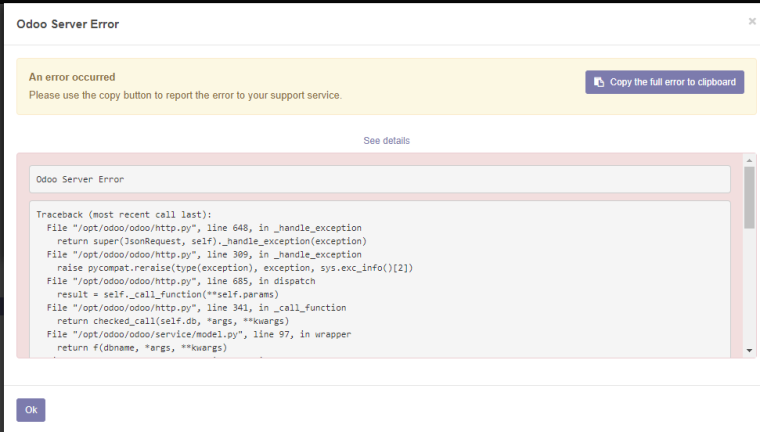Screen dimensions: 760x432
Task: Click the clipboard copy icon
Action: point(599,82)
